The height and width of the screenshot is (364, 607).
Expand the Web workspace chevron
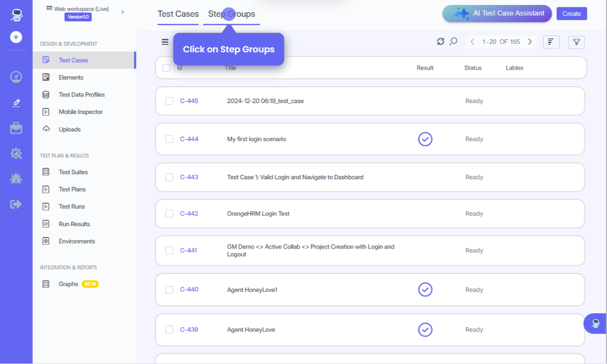coord(123,12)
